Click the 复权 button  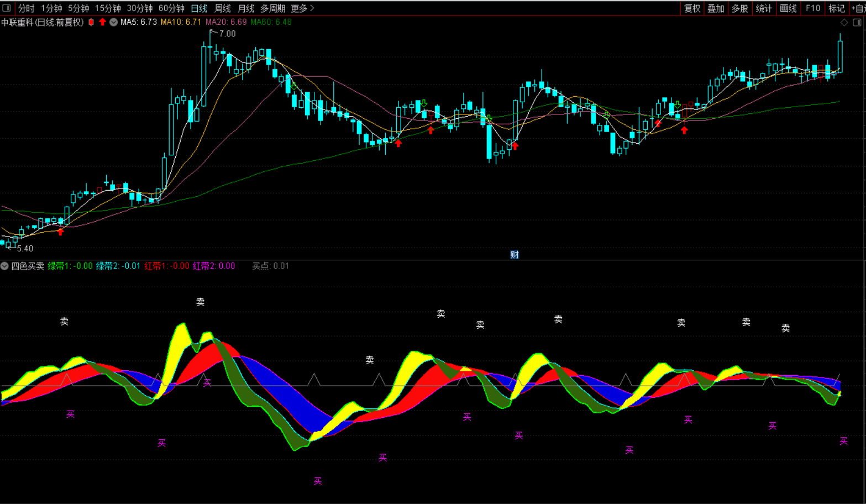click(692, 8)
